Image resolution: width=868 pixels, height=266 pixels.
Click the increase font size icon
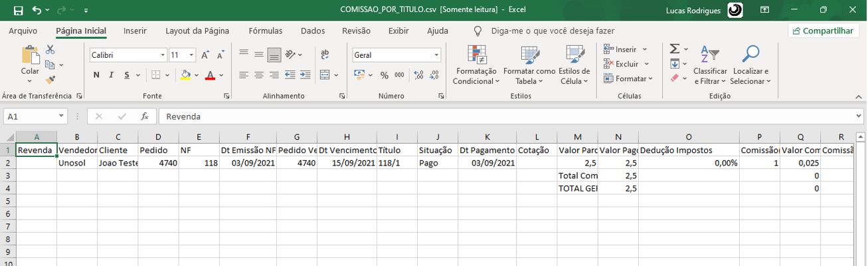click(205, 55)
